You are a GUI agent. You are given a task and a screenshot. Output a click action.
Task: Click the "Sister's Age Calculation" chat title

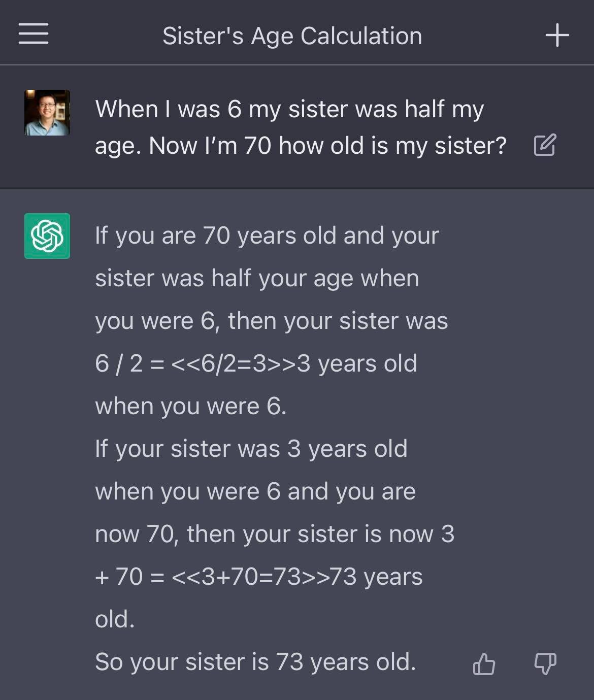292,36
